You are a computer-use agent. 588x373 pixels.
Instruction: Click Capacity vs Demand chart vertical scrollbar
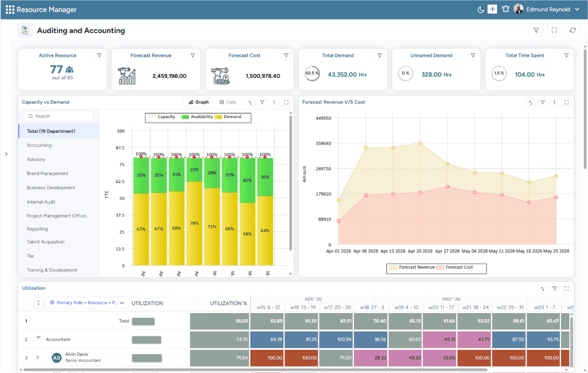pos(291,182)
